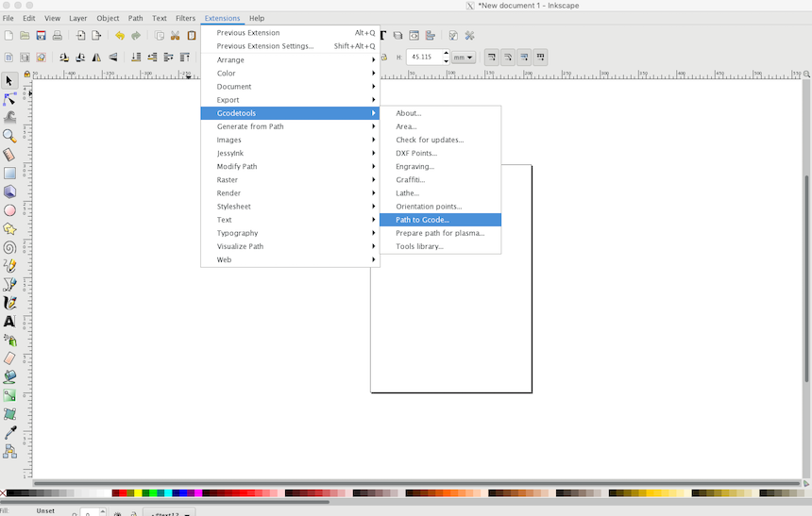Flip selected objects horizontally
This screenshot has height=516, width=812.
point(96,58)
